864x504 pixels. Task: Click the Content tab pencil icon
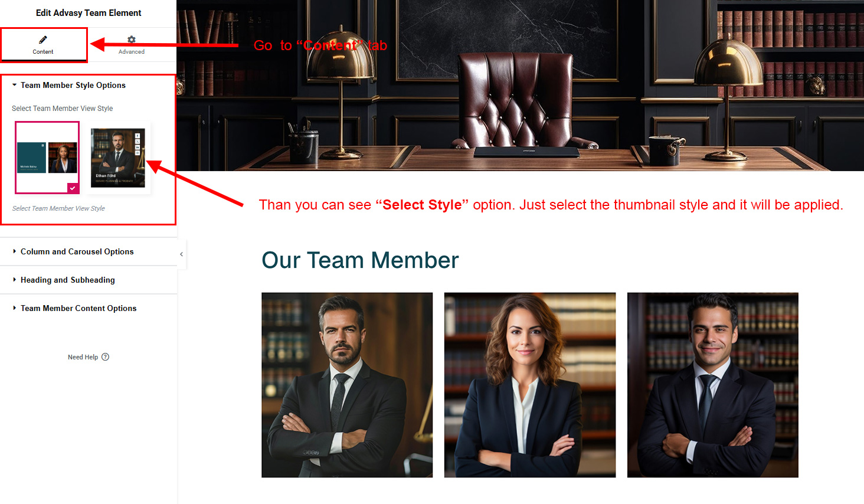(43, 40)
